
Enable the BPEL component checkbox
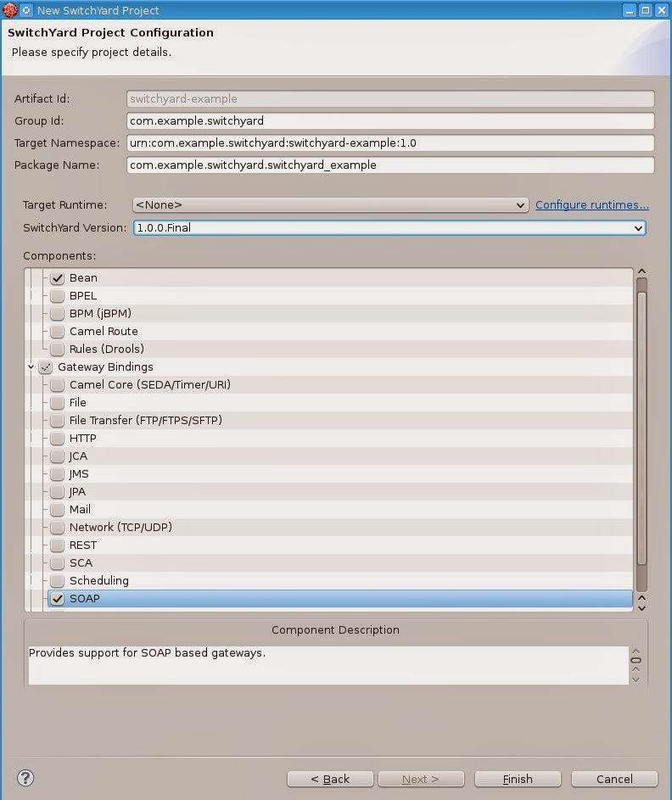[x=57, y=296]
